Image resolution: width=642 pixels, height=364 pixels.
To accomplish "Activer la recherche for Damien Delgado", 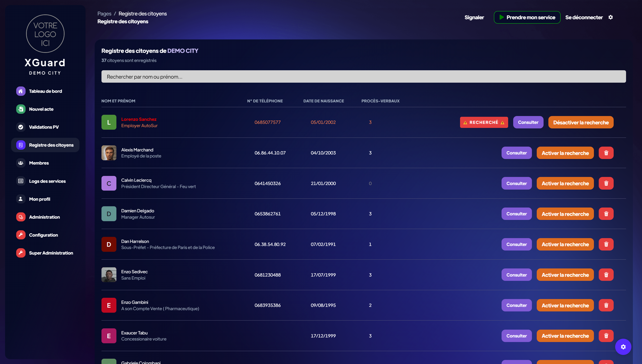I will [x=565, y=214].
